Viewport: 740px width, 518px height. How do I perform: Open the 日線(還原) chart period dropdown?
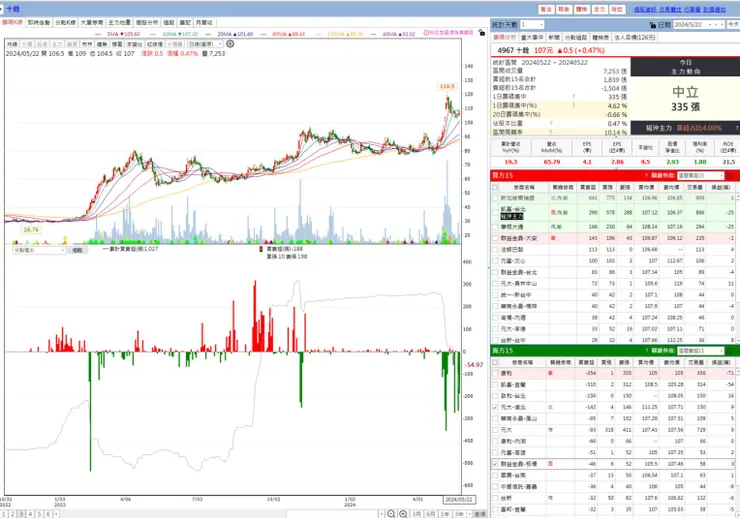click(205, 44)
